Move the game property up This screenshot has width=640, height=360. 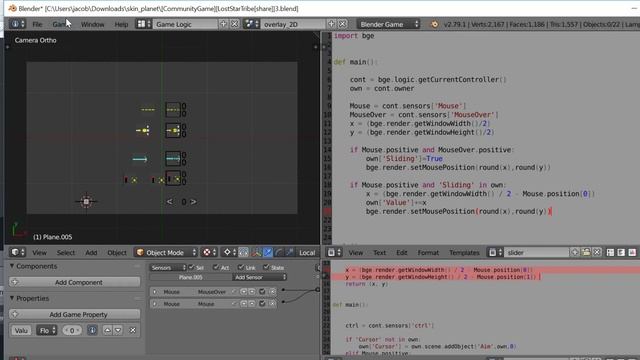tap(107, 330)
